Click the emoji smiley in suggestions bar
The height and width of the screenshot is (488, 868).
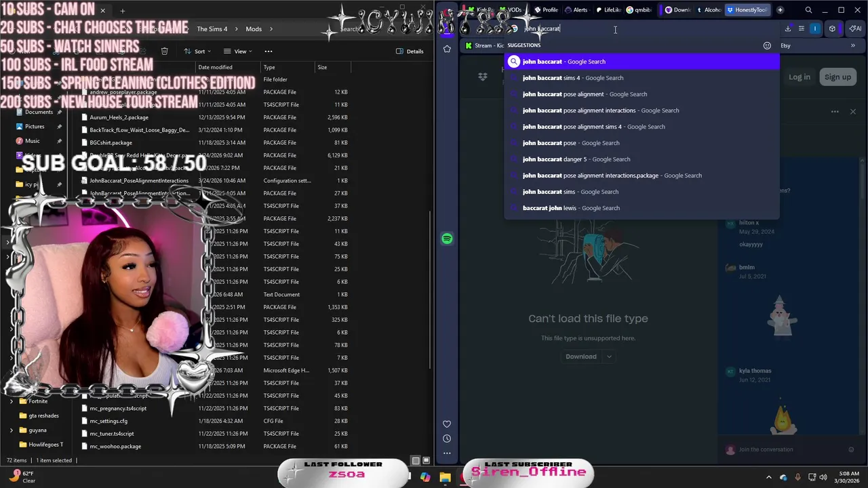click(x=767, y=45)
